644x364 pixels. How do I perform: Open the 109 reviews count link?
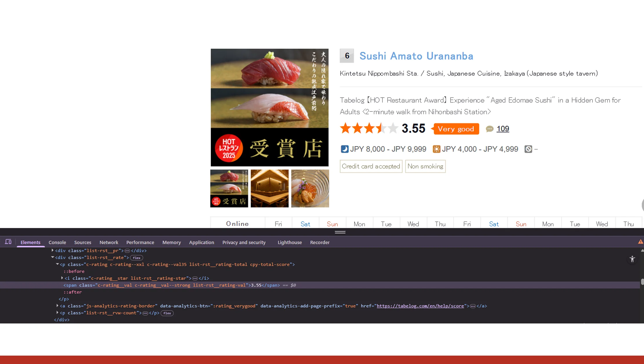503,129
